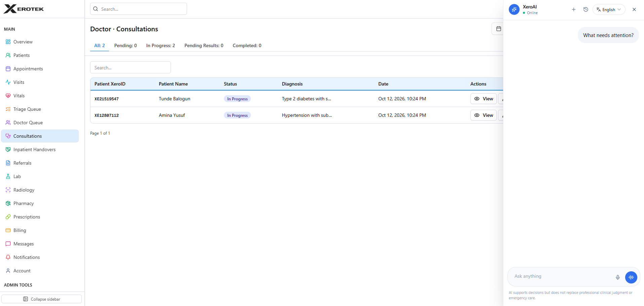Start voice mode with blue waveform button

(631, 277)
